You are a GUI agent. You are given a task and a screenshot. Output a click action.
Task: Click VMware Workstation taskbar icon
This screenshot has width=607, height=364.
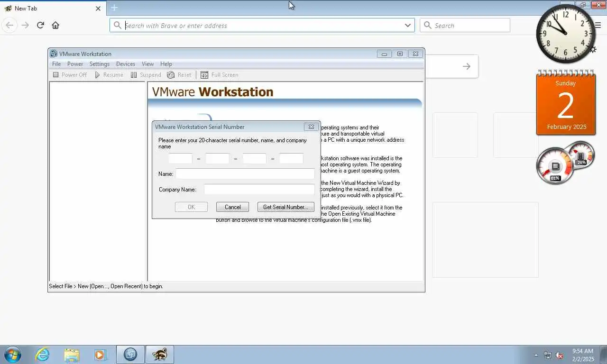130,355
